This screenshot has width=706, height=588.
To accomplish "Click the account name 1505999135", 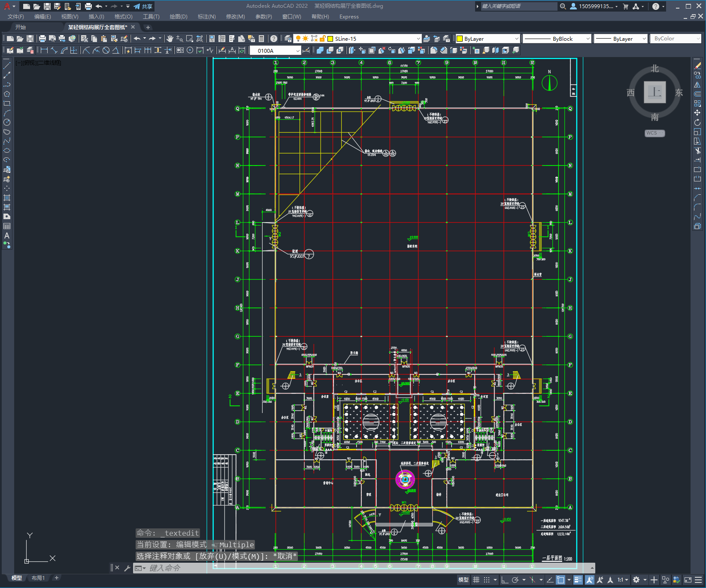I will pos(596,6).
